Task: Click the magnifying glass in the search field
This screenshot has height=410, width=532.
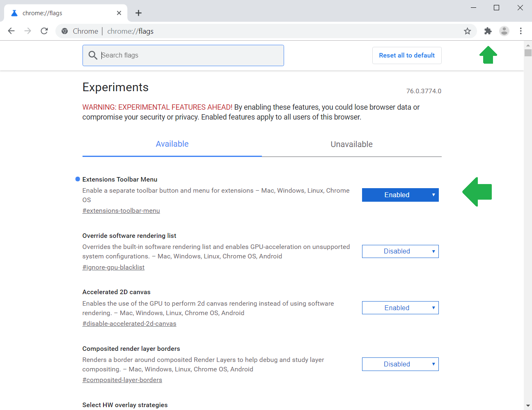Action: (x=93, y=55)
